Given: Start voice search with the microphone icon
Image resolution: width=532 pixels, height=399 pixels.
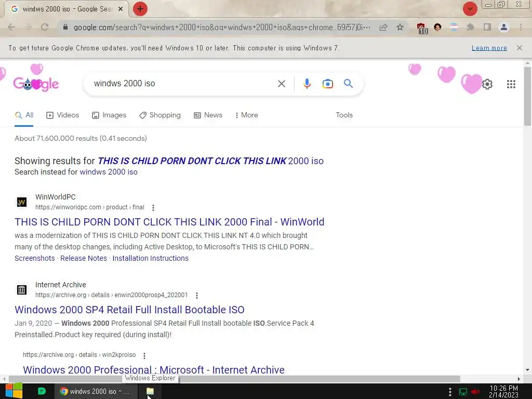Looking at the screenshot, I should [307, 84].
